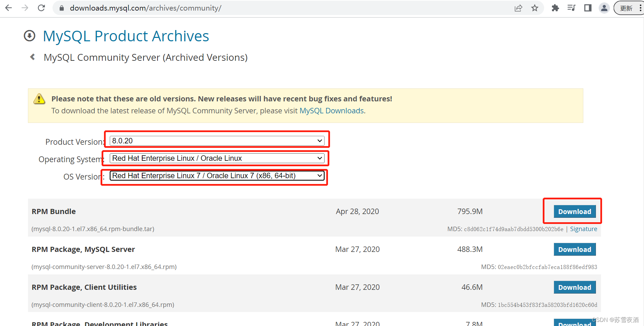Click the mysql-8.0.20-1.el7.x86_64.rpm-bundle.tar filename
Image resolution: width=644 pixels, height=326 pixels.
(x=93, y=229)
